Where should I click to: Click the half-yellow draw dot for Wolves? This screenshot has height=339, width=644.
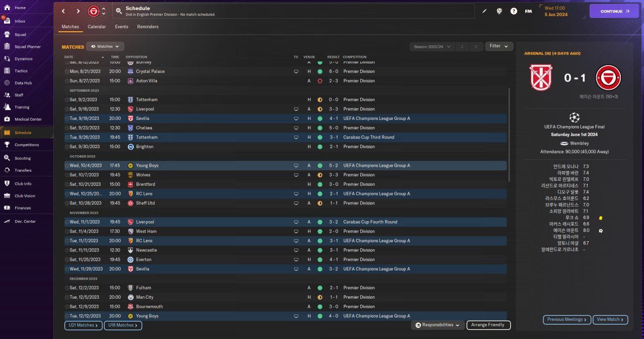[319, 175]
